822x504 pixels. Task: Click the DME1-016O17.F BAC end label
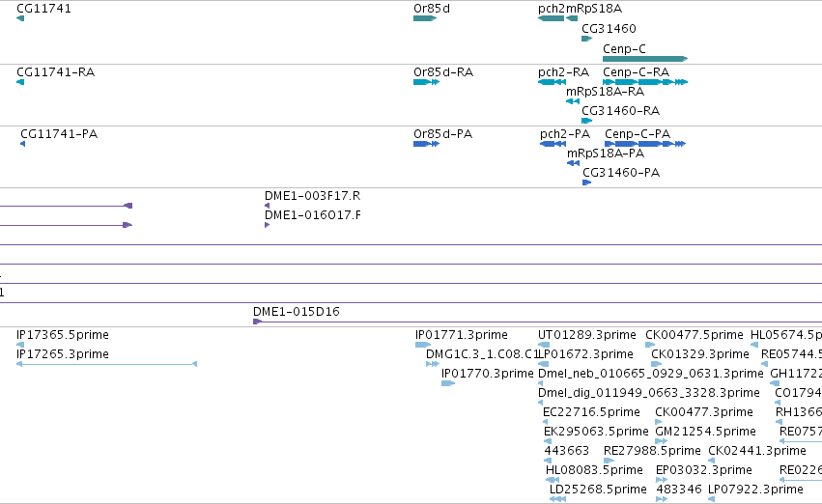point(312,215)
